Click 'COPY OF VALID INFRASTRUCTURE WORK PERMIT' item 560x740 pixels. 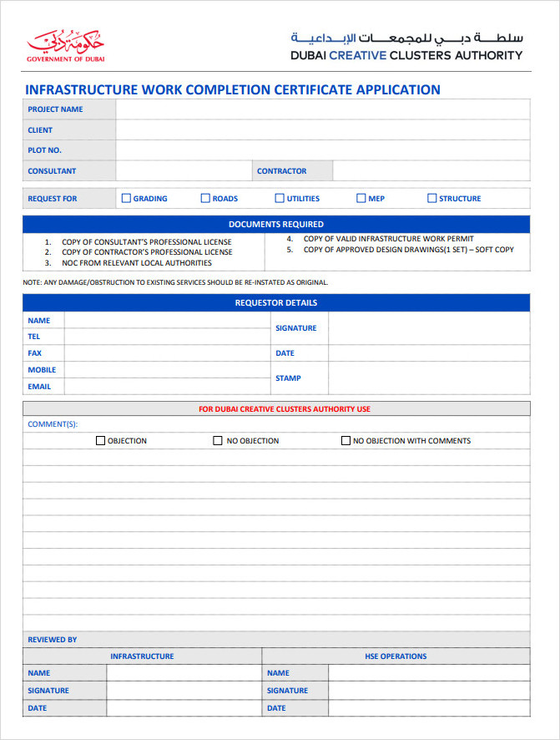[x=388, y=239]
